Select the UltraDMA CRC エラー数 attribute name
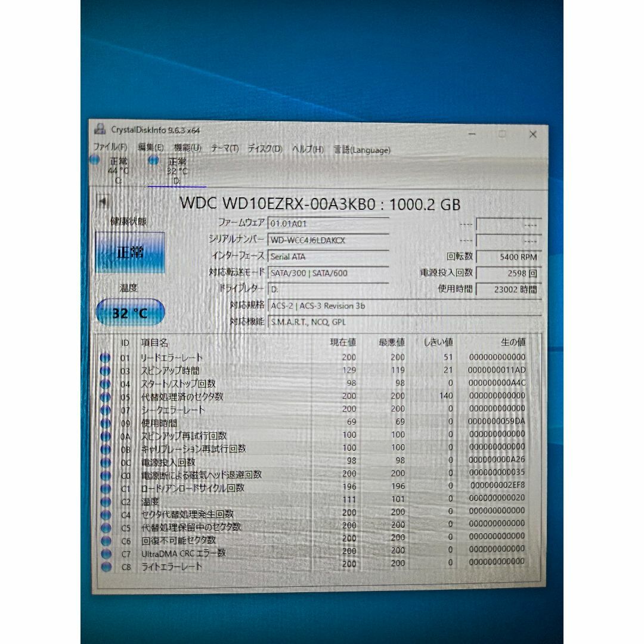Viewport: 644px width, 644px height. [184, 553]
